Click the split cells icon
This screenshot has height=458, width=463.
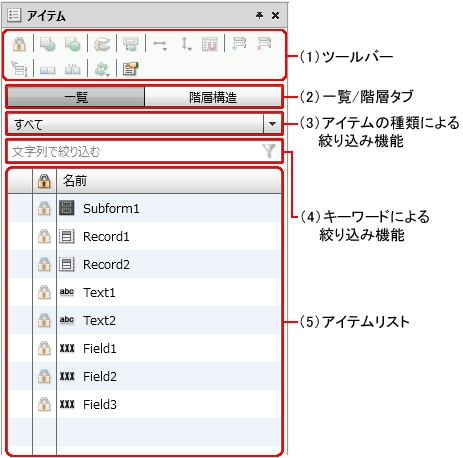[x=73, y=69]
